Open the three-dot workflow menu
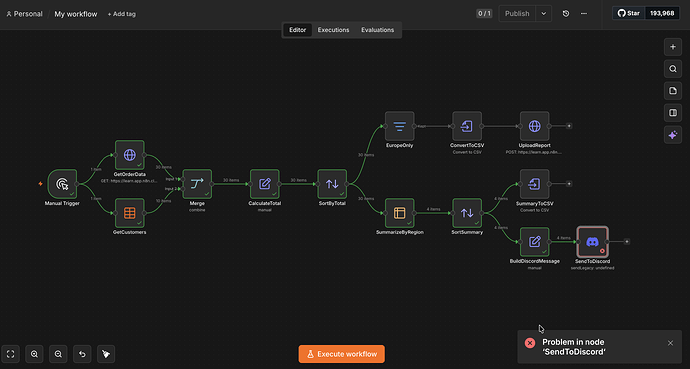Screen dimensions: 690x369 tap(584, 14)
